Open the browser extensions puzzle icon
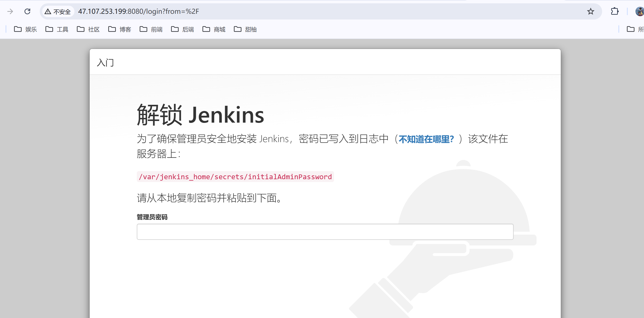Image resolution: width=644 pixels, height=318 pixels. 615,11
